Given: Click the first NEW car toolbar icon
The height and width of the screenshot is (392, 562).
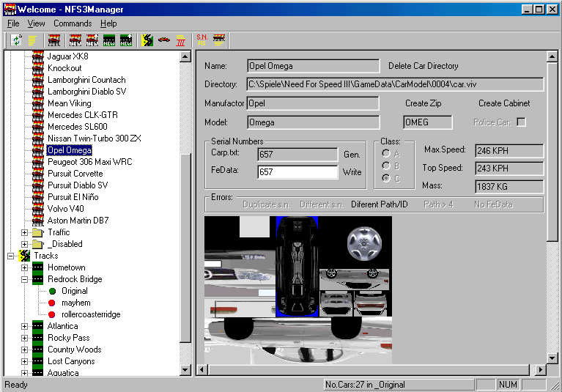Looking at the screenshot, I should pos(74,40).
